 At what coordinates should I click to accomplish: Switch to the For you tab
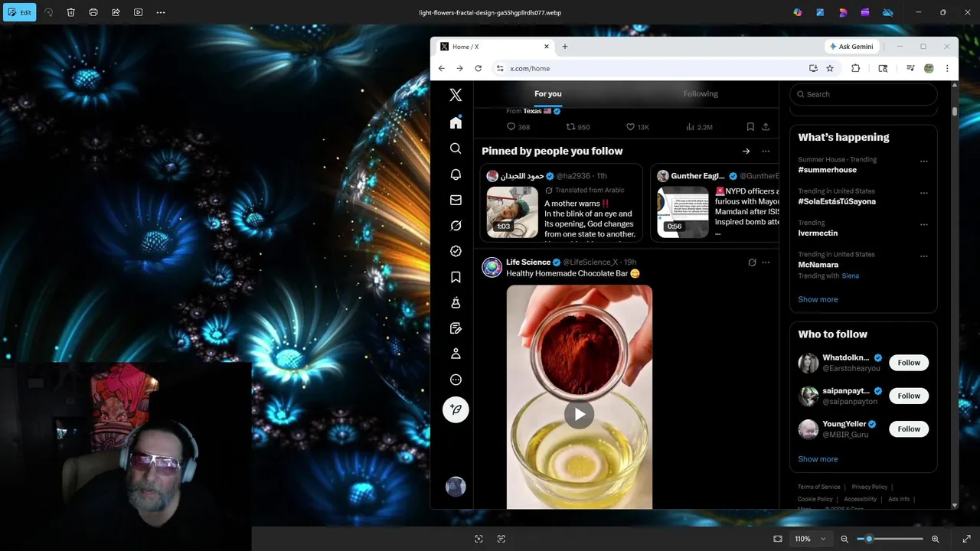click(x=548, y=93)
